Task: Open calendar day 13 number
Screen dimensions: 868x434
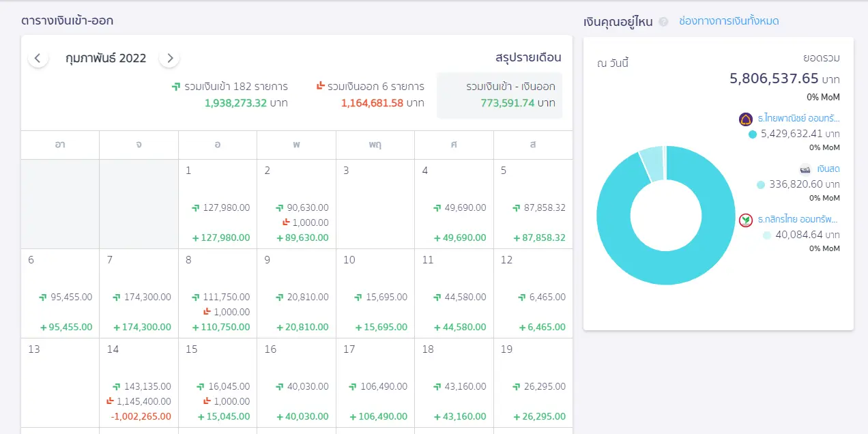Action: pos(34,349)
